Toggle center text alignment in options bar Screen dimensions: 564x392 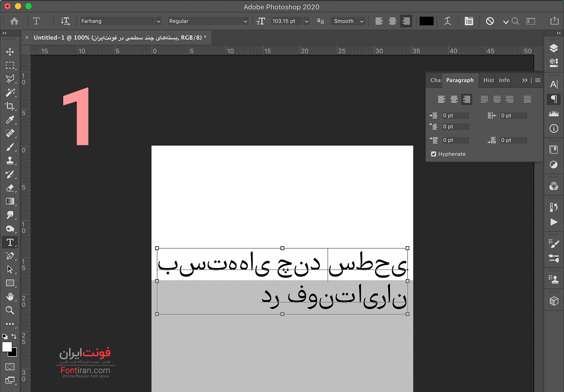392,21
